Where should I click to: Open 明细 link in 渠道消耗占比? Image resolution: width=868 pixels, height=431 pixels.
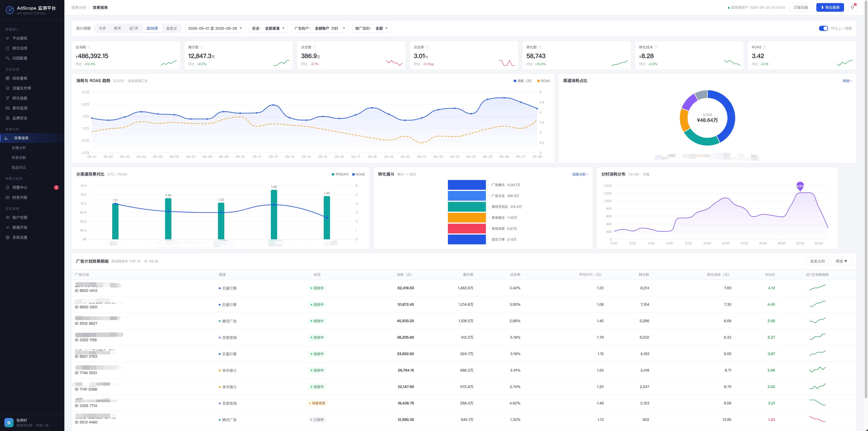point(847,81)
